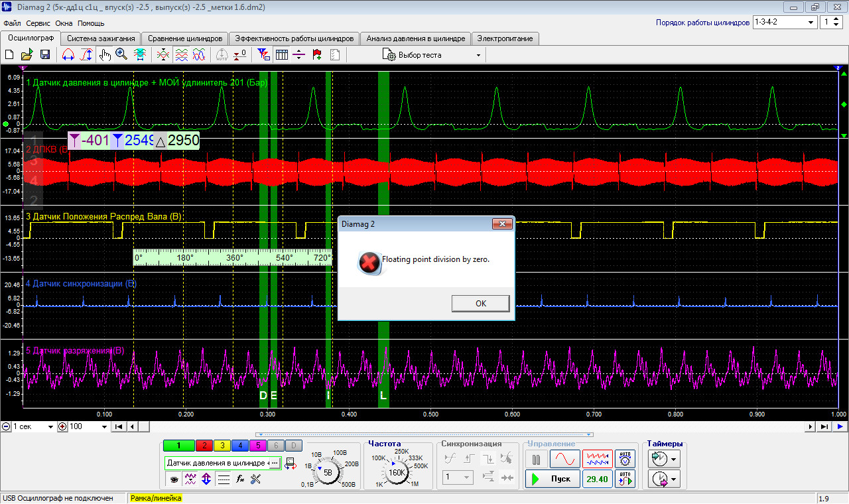Open the Эффективность работы цилиндров tab
849x504 pixels.
tap(295, 38)
